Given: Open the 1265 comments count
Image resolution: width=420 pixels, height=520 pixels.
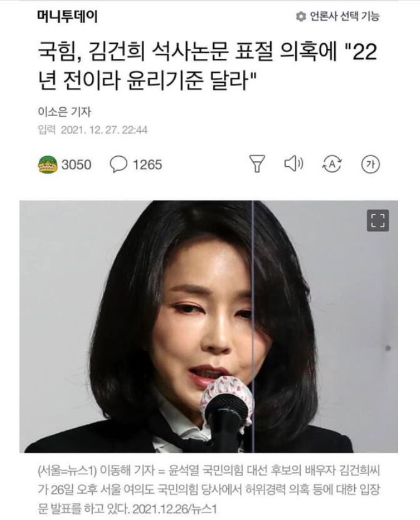Looking at the screenshot, I should point(147,165).
